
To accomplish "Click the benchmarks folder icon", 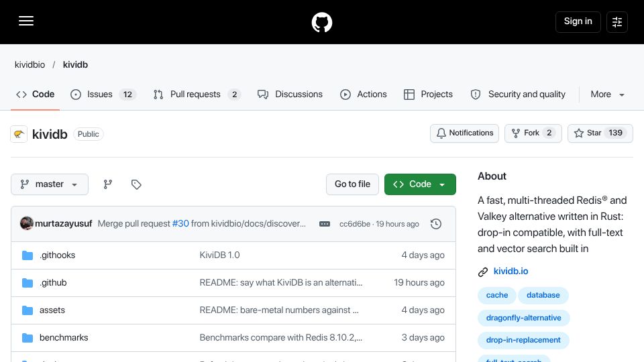I will coord(28,338).
